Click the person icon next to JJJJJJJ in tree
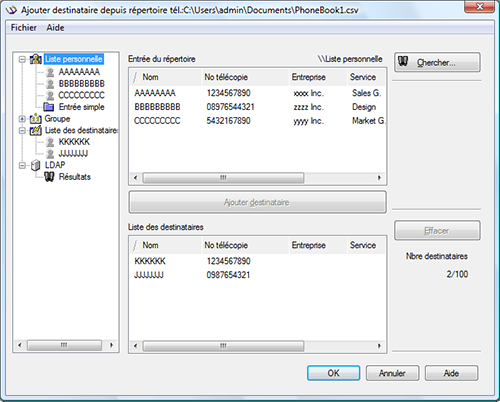 (x=50, y=154)
